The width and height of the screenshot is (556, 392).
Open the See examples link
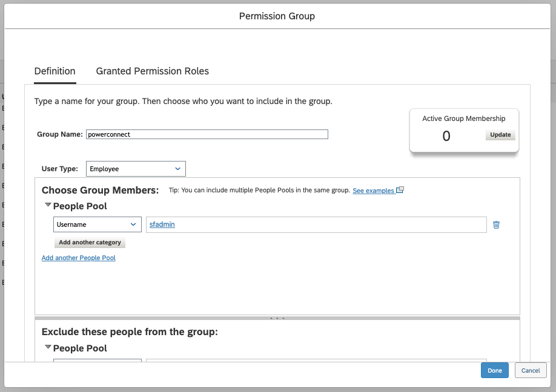click(x=374, y=190)
